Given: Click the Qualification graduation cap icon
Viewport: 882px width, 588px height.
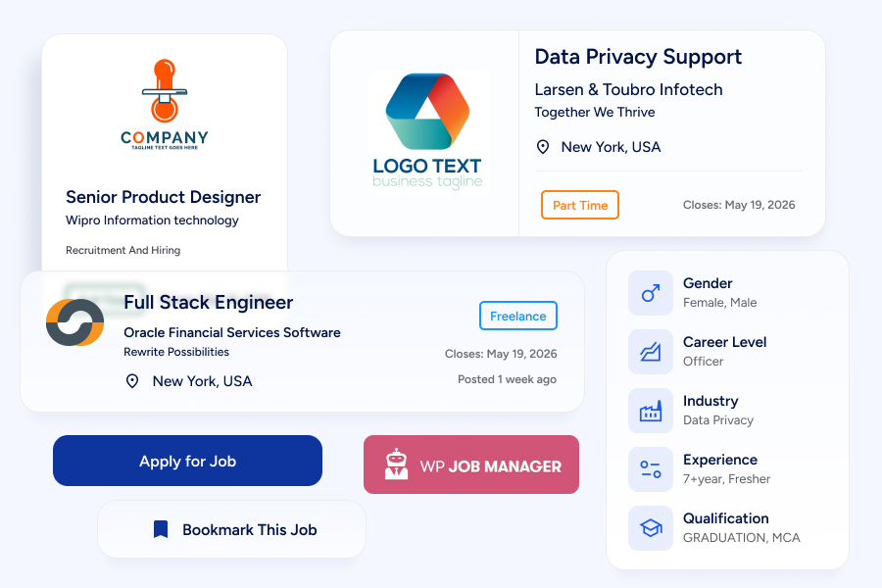Looking at the screenshot, I should (x=651, y=528).
